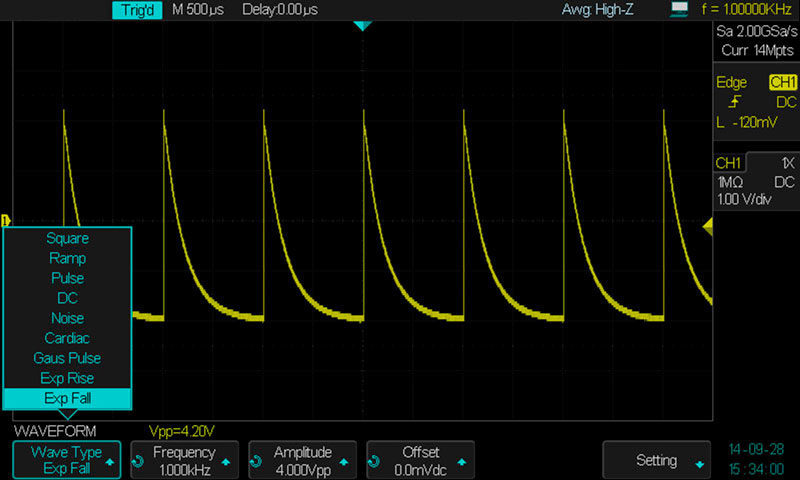Click the Offset knob adjust icon
800x480 pixels.
click(373, 462)
